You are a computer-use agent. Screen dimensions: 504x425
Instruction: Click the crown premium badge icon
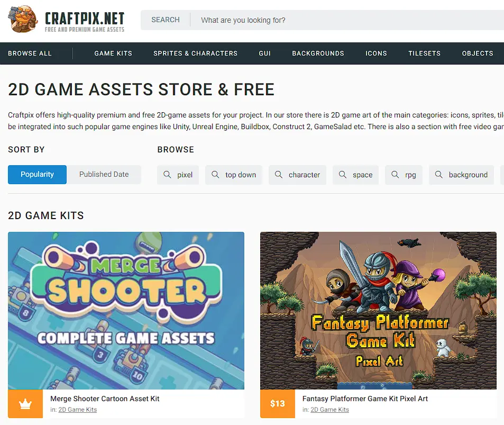click(x=25, y=404)
